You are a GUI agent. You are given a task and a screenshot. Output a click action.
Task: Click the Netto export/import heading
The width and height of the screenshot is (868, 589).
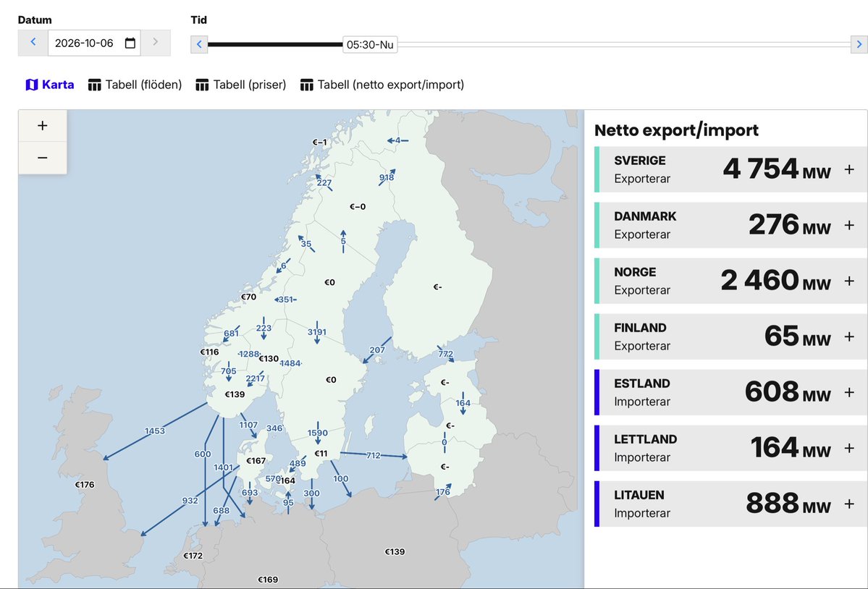pos(676,130)
